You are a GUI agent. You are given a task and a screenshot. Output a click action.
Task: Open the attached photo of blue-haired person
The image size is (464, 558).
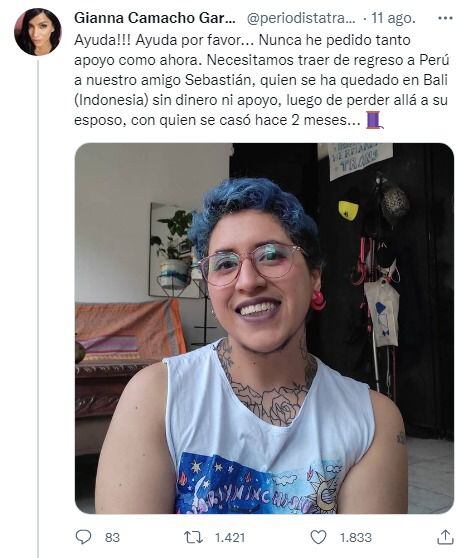point(264,328)
